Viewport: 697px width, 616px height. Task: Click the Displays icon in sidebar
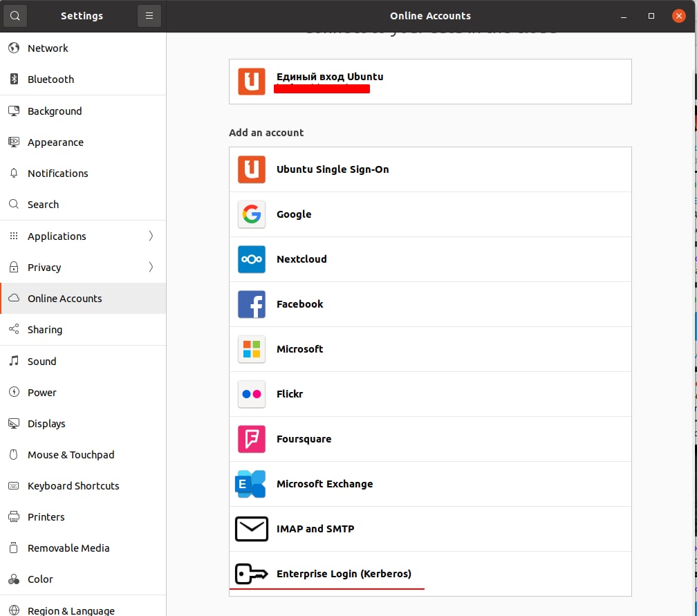point(14,423)
